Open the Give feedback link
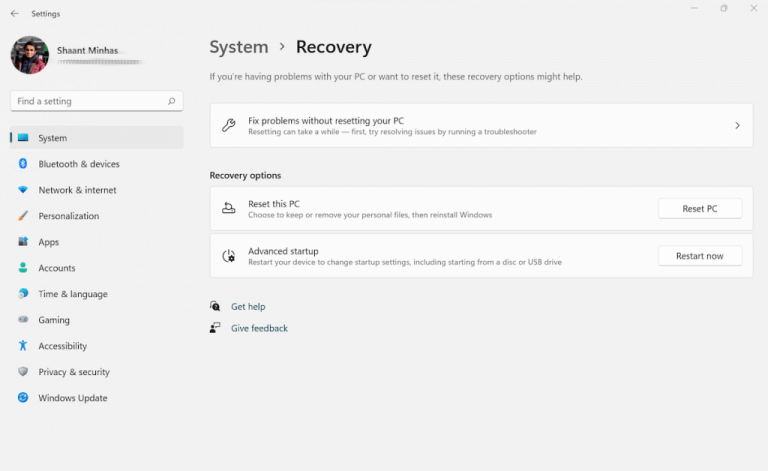Image resolution: width=768 pixels, height=471 pixels. click(x=259, y=328)
